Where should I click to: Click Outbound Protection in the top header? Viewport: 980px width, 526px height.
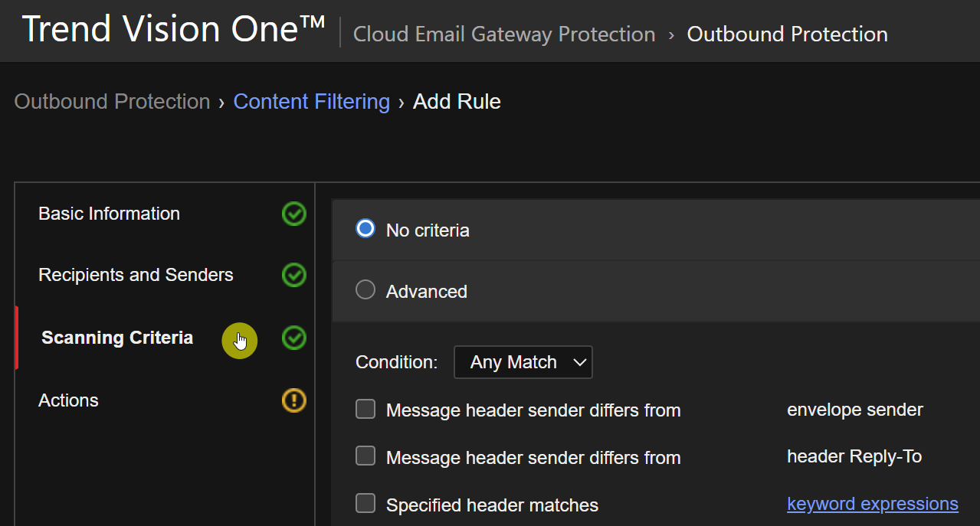(x=787, y=34)
